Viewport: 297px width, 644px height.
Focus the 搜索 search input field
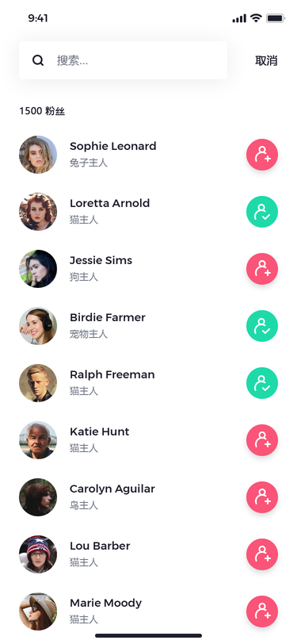click(x=123, y=60)
